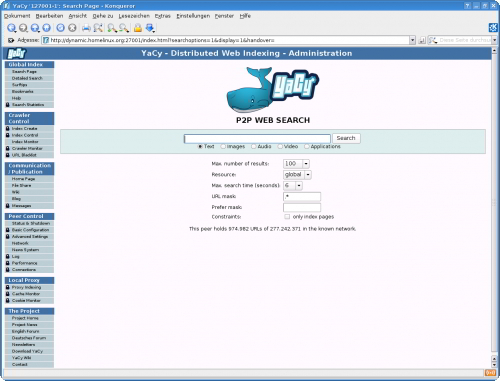500x381 pixels.
Task: Click the Search button
Action: [346, 138]
